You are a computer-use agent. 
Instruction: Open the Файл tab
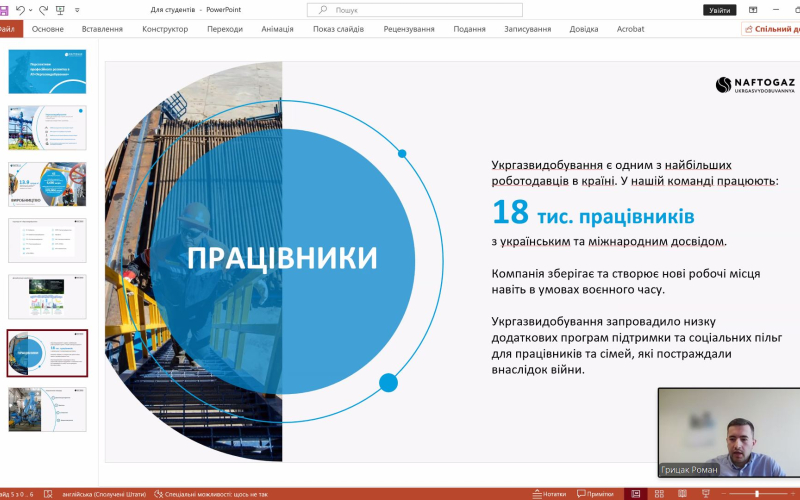tap(9, 29)
